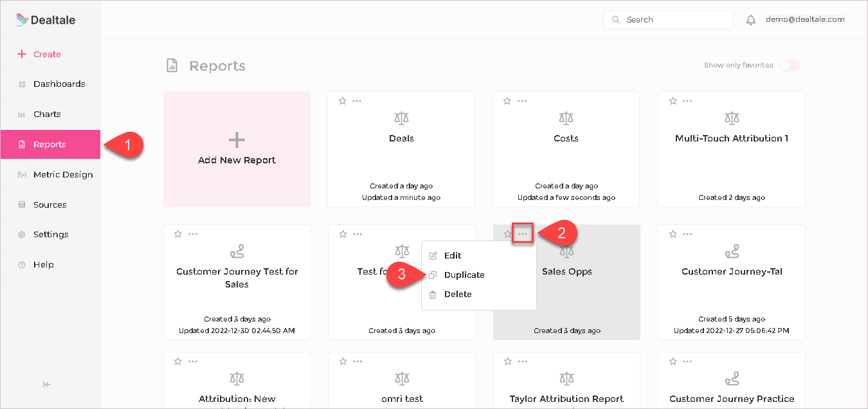Click Taylor Attribution Report scales icon
868x409 pixels.
566,378
